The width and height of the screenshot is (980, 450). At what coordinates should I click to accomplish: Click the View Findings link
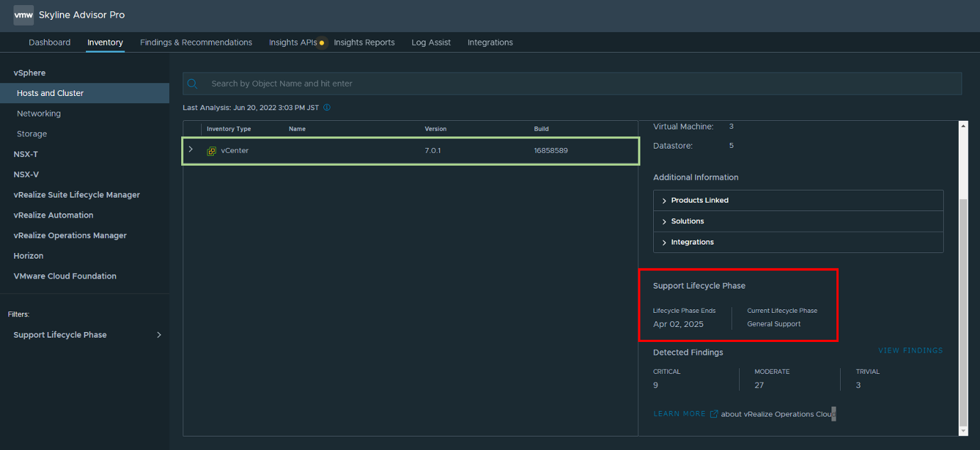(x=910, y=350)
